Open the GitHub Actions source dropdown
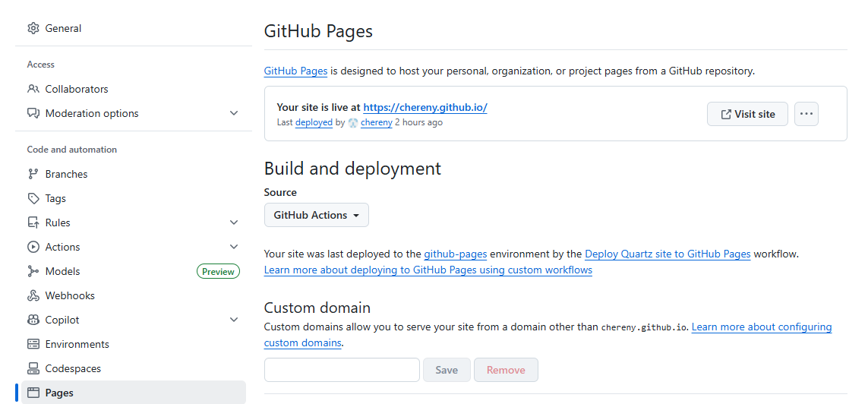The height and width of the screenshot is (404, 868). [x=316, y=215]
